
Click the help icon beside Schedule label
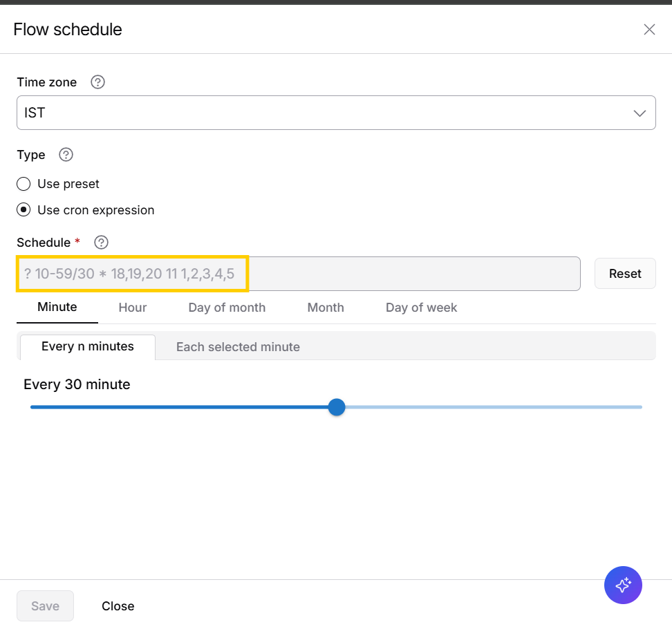click(x=102, y=243)
